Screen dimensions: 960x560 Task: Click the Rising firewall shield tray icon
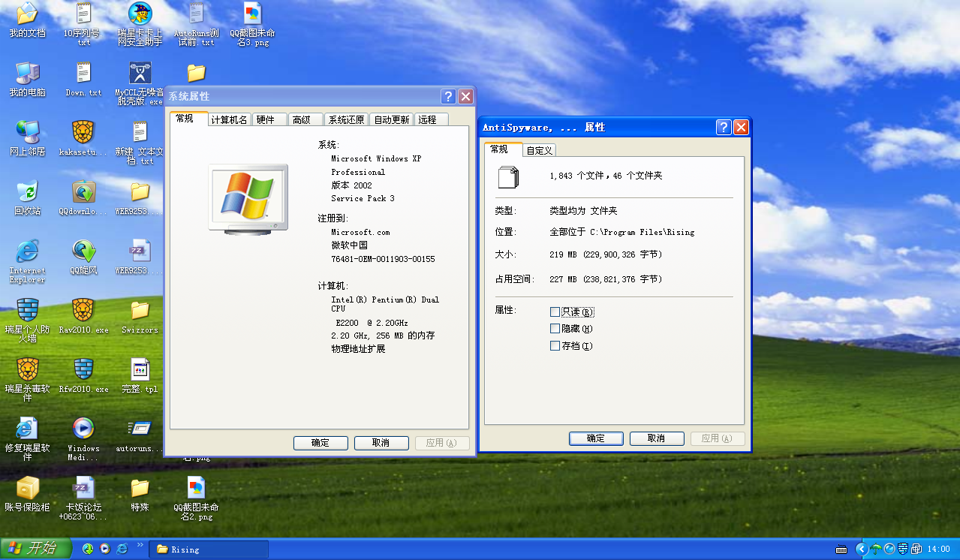coord(903,549)
